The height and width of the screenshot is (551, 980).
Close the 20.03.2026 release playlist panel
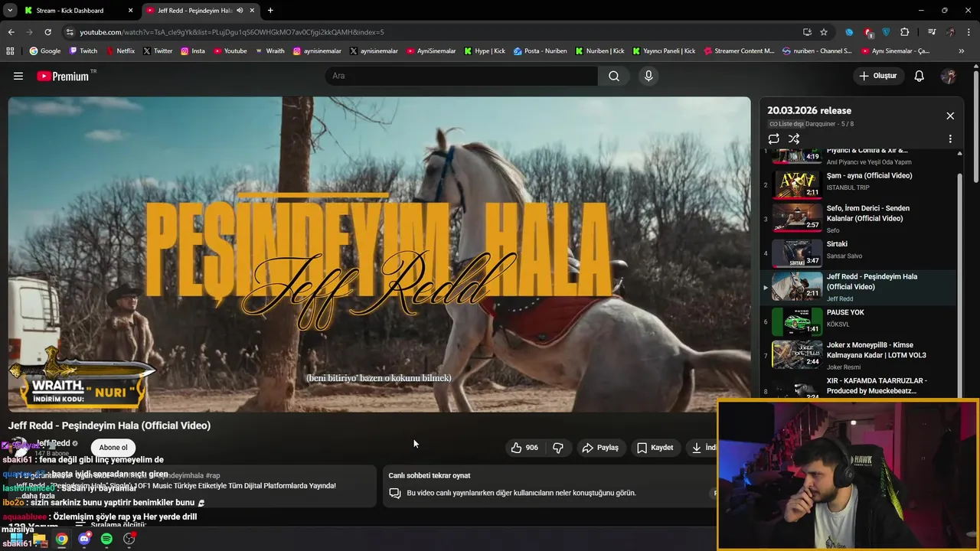pos(950,116)
